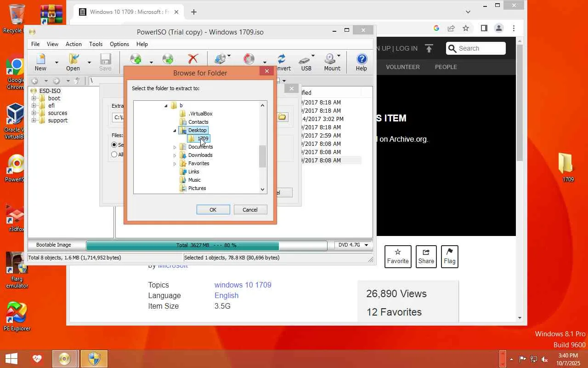This screenshot has width=588, height=368.
Task: Click the security shield taskbar icon
Action: (x=94, y=359)
